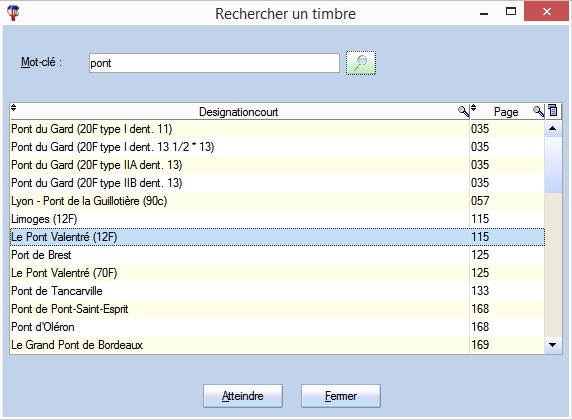Open the table options menu icon
572x420 pixels.
553,111
